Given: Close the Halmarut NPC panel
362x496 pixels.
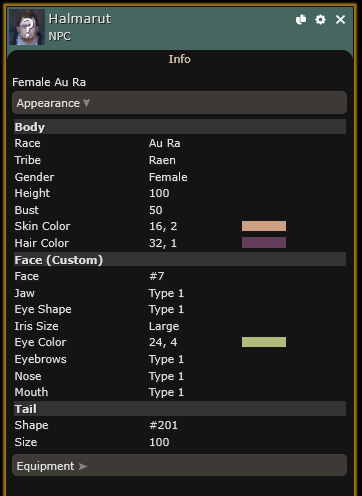Looking at the screenshot, I should click(x=340, y=20).
